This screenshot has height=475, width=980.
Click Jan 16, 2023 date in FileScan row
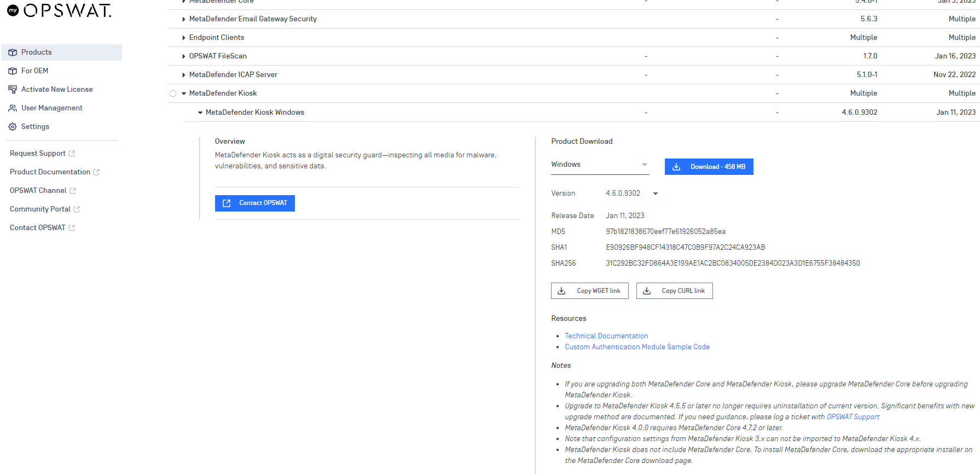tap(955, 56)
